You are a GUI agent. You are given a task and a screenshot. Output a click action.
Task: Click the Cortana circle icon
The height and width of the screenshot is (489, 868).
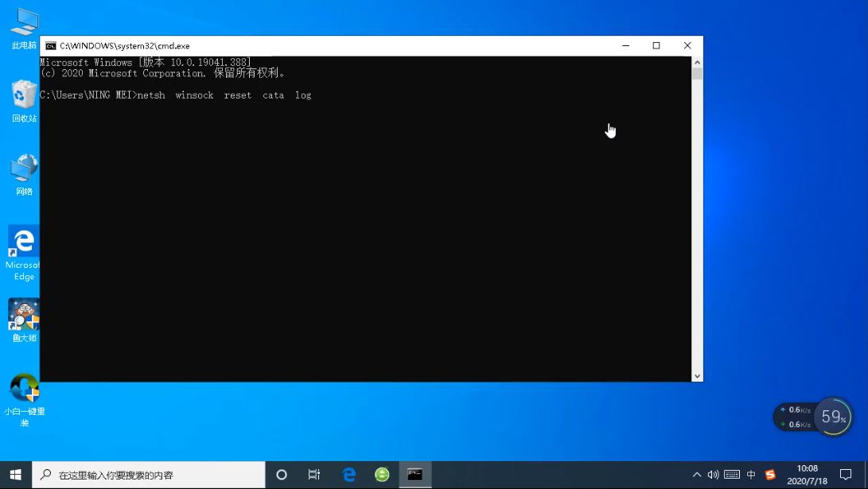[281, 475]
